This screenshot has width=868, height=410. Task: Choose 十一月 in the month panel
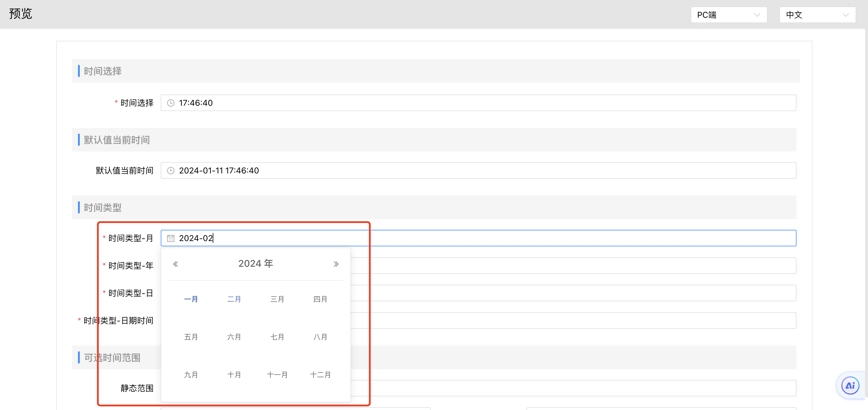coord(277,375)
